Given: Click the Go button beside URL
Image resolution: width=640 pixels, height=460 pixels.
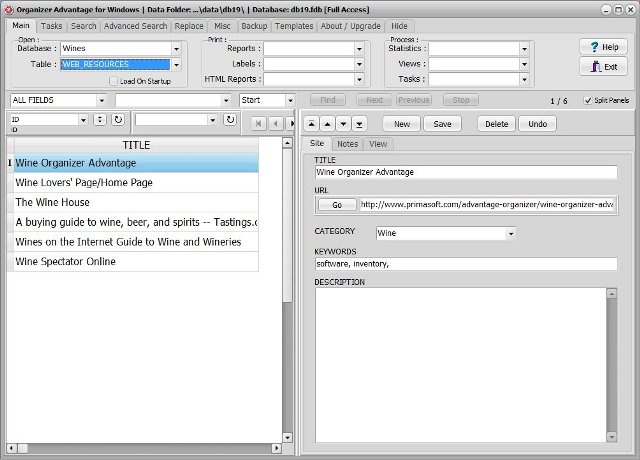Looking at the screenshot, I should [x=337, y=205].
